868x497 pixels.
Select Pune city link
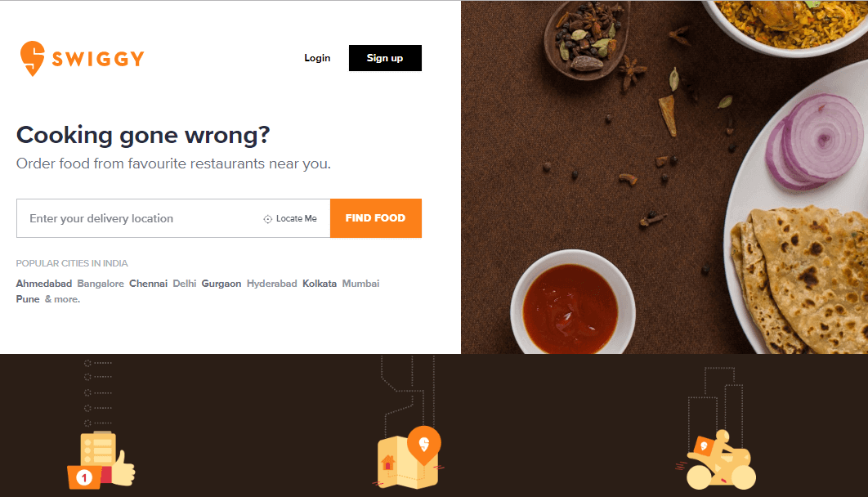coord(28,299)
